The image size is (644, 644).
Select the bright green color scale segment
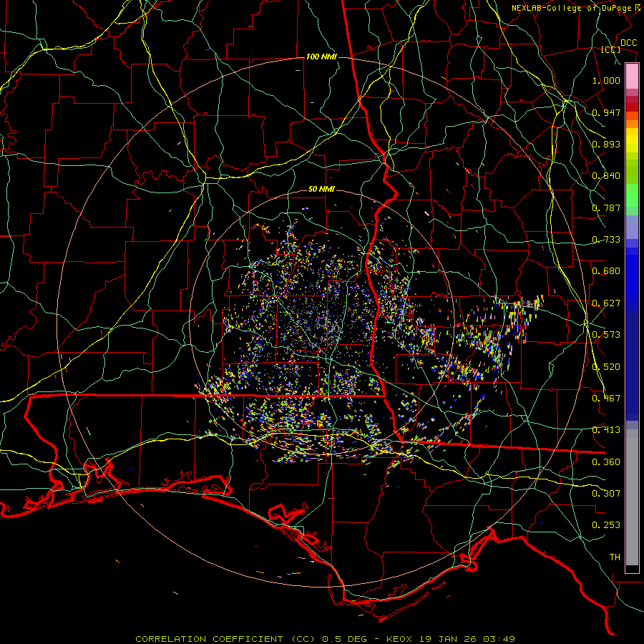[x=632, y=195]
